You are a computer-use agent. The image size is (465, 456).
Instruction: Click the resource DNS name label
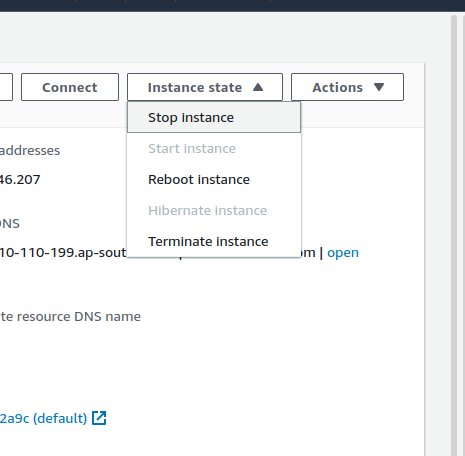[70, 317]
